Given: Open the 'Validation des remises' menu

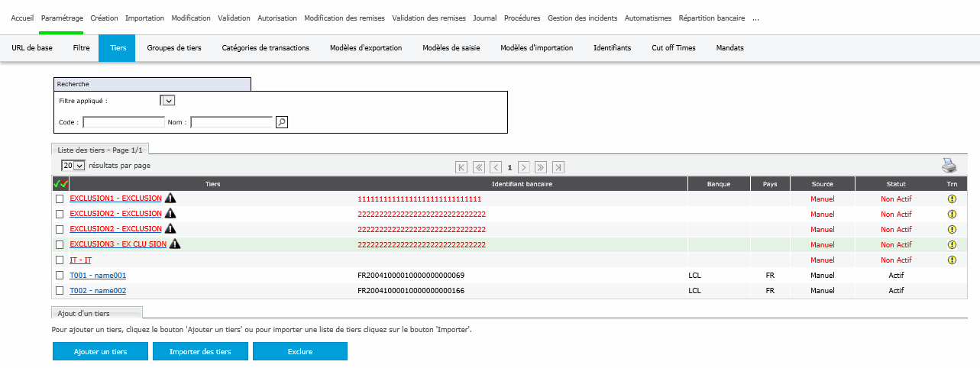Looking at the screenshot, I should 429,18.
